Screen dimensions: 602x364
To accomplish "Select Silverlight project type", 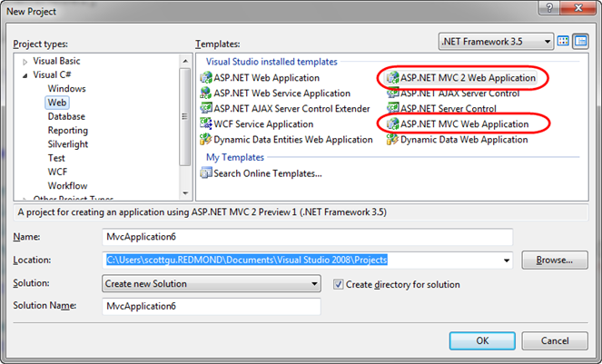I will 67,144.
